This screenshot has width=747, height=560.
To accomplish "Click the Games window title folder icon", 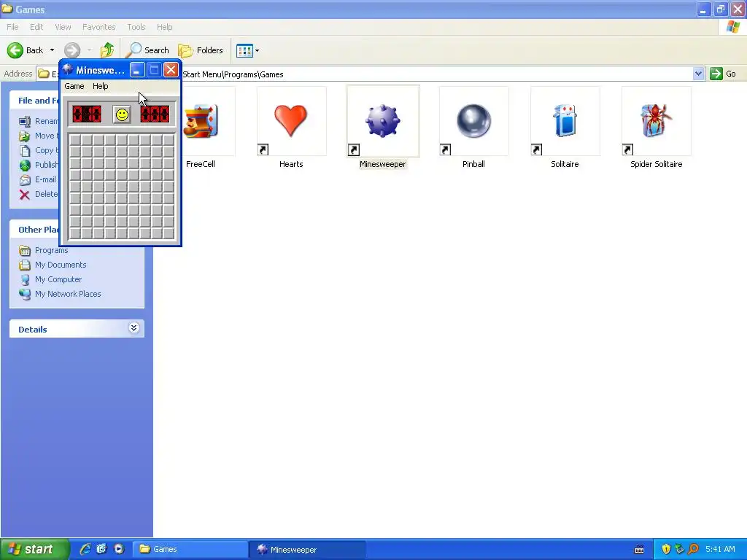I will point(7,9).
